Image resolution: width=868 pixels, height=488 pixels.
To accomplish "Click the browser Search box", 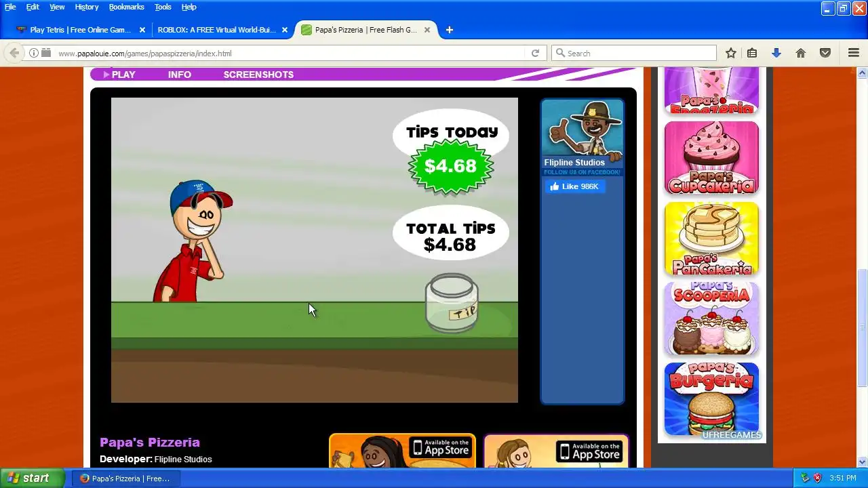I will pyautogui.click(x=634, y=53).
